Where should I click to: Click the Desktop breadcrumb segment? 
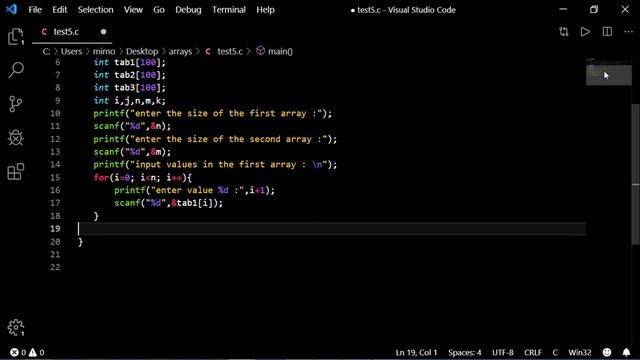tap(142, 51)
